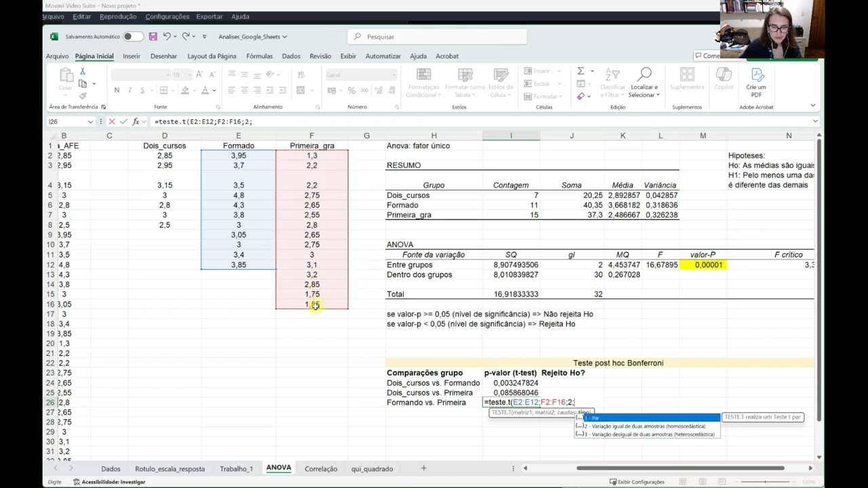Click the yellow valor-P cell 0,00001

[703, 265]
